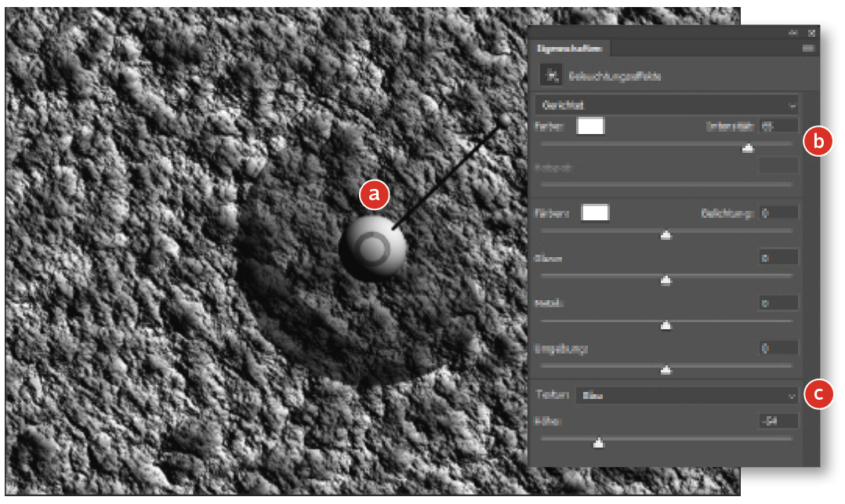Click the intensity value field
The height and width of the screenshot is (504, 845).
[778, 126]
